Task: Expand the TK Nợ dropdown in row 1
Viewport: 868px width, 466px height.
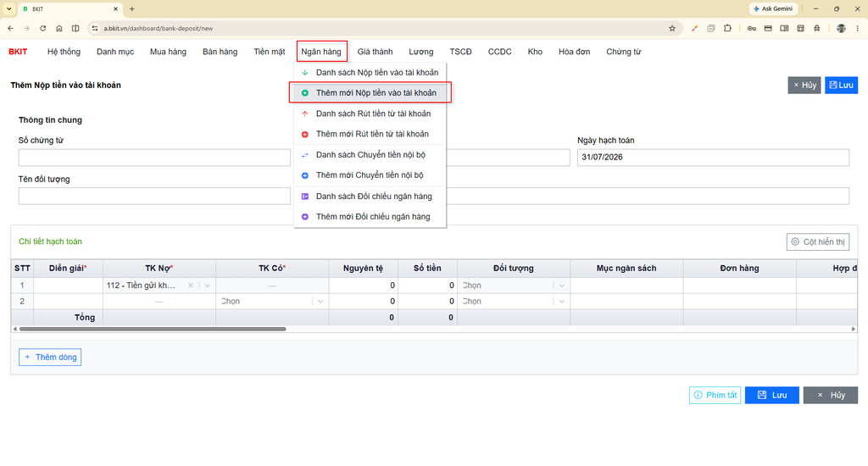Action: [x=208, y=286]
